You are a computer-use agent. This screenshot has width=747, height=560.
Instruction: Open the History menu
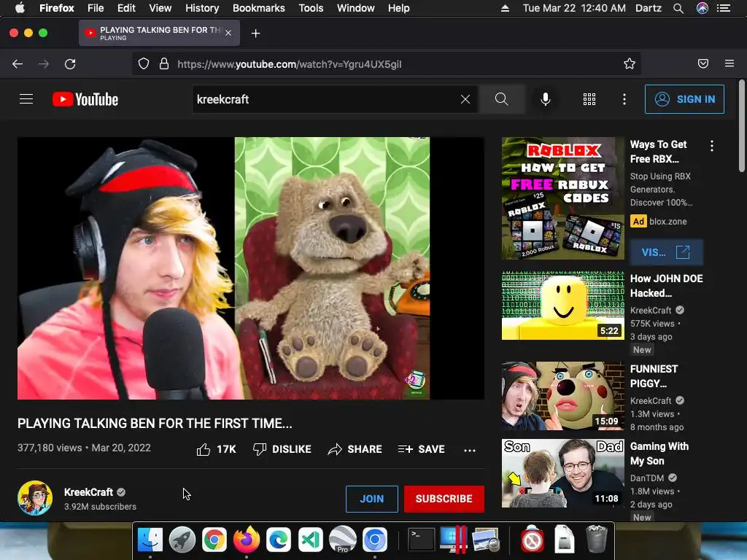click(202, 8)
